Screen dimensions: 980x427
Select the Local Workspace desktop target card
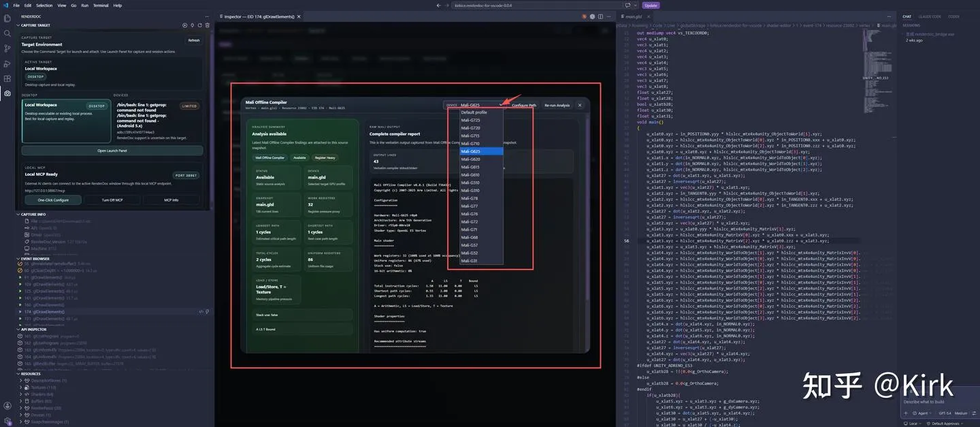click(x=66, y=121)
